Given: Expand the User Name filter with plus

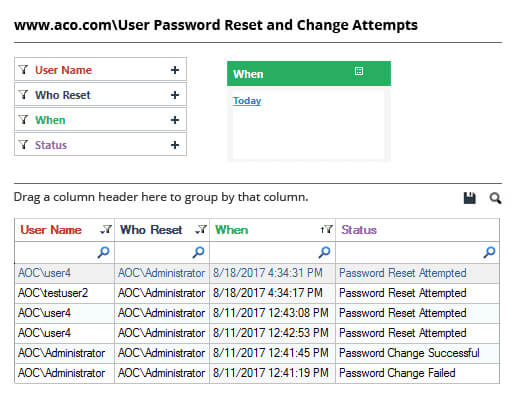Looking at the screenshot, I should coord(175,70).
